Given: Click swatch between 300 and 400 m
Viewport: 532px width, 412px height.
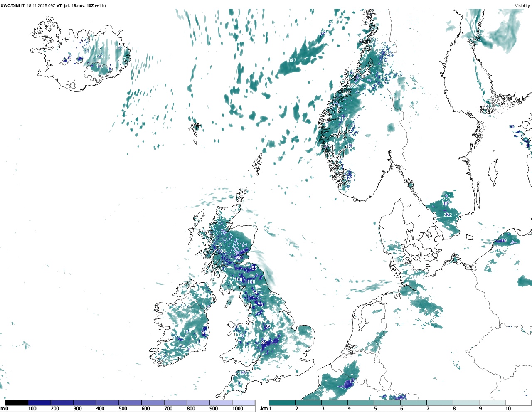Looking at the screenshot, I should pos(85,403).
